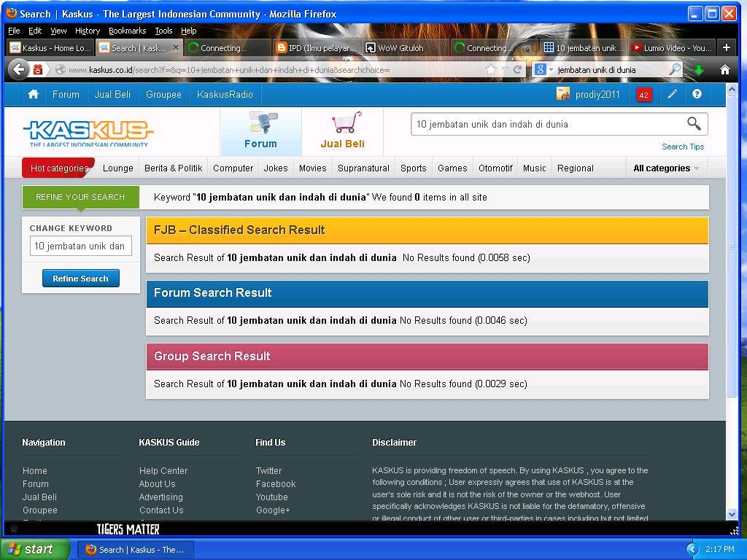Click the Kaskus home icon in blue bar

coord(33,94)
